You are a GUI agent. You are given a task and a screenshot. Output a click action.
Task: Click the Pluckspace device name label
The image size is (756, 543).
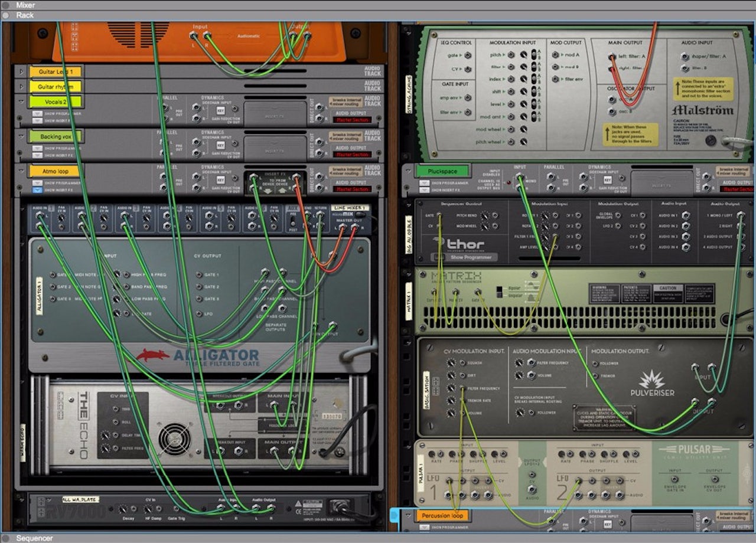(442, 171)
